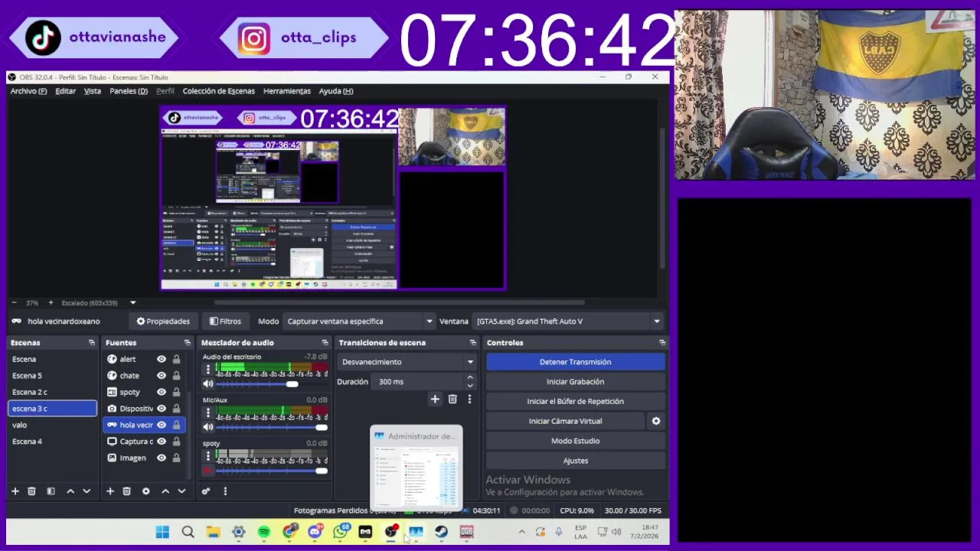Image resolution: width=980 pixels, height=551 pixels.
Task: Open Editar menu
Action: point(65,91)
